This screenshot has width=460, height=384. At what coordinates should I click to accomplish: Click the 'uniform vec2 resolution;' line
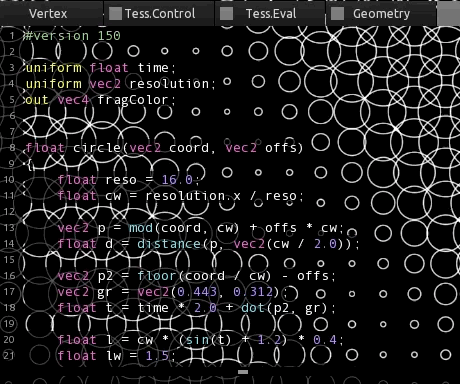(121, 84)
